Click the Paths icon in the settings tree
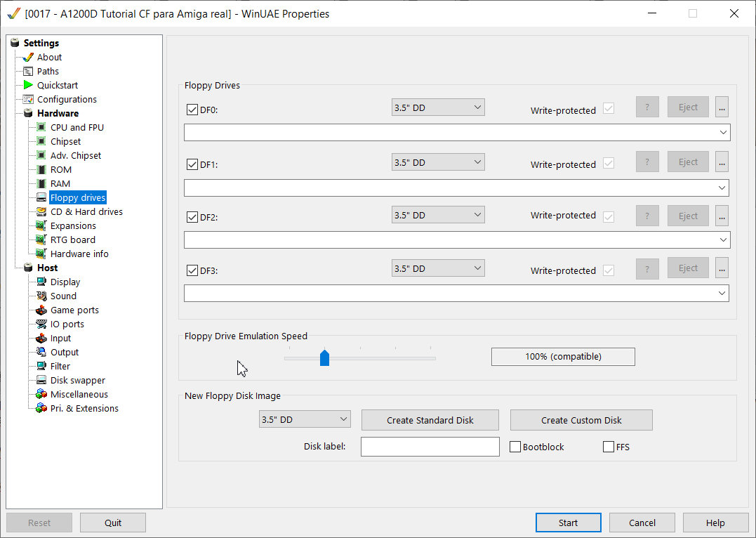Viewport: 756px width, 538px height. pyautogui.click(x=28, y=71)
